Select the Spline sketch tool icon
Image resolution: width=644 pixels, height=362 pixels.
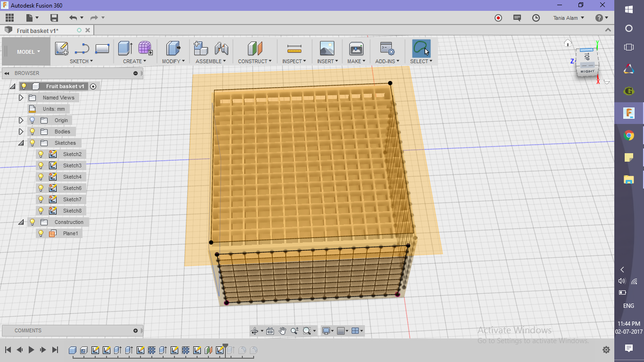point(82,49)
